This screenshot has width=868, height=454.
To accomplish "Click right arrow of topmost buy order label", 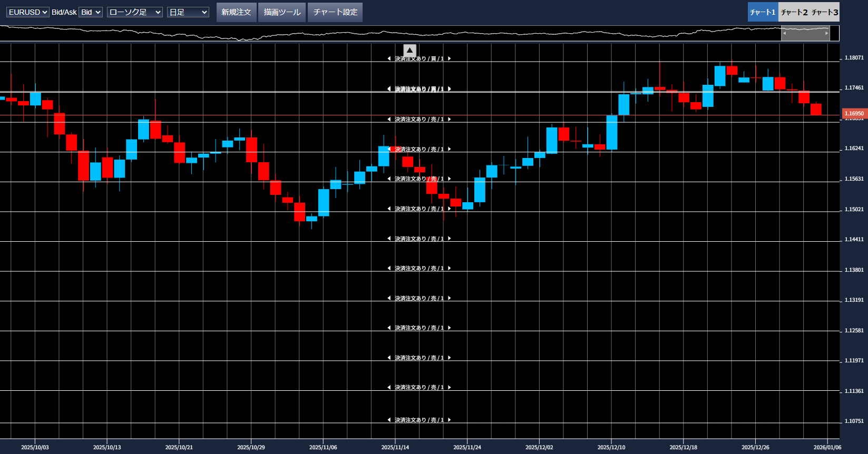I will coord(450,59).
